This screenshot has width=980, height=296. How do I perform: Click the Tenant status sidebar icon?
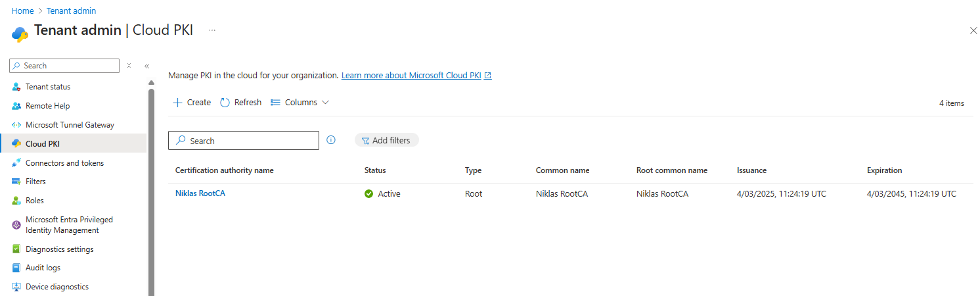pos(16,87)
